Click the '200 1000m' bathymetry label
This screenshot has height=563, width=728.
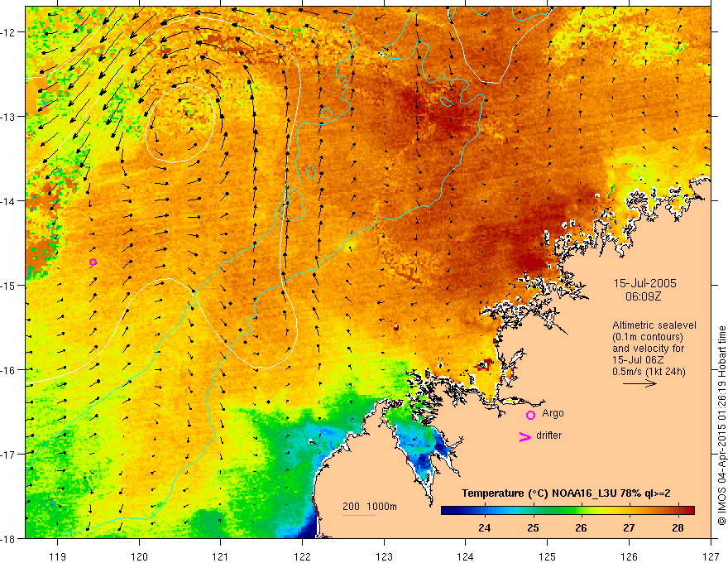370,507
